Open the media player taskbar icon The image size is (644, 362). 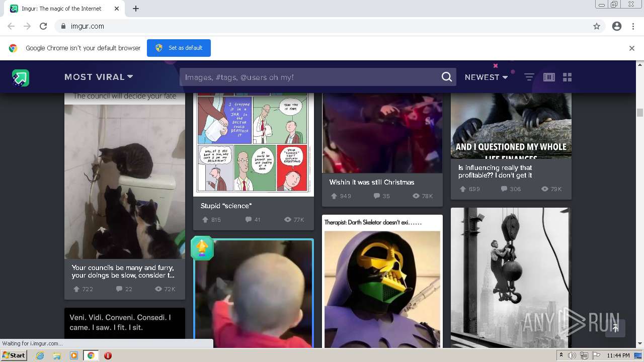coord(74,355)
